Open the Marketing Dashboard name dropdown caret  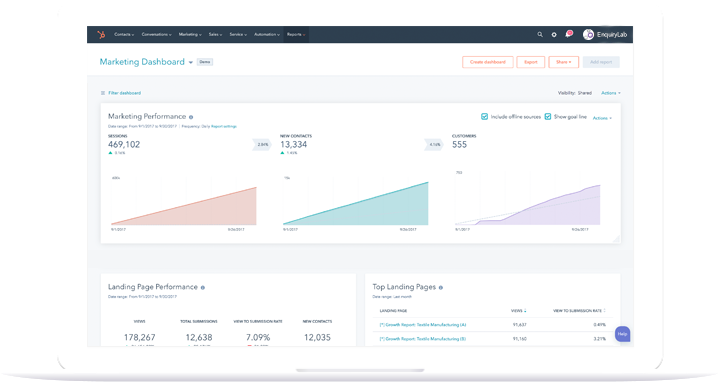point(191,62)
